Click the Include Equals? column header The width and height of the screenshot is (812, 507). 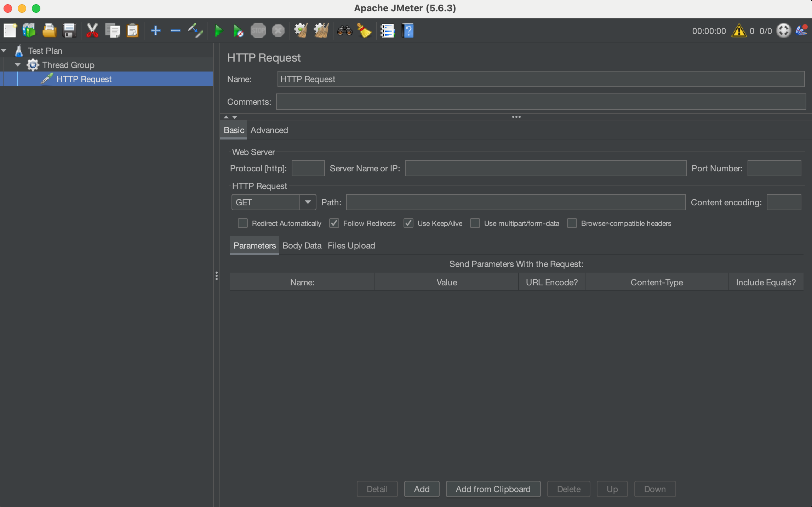[766, 282]
